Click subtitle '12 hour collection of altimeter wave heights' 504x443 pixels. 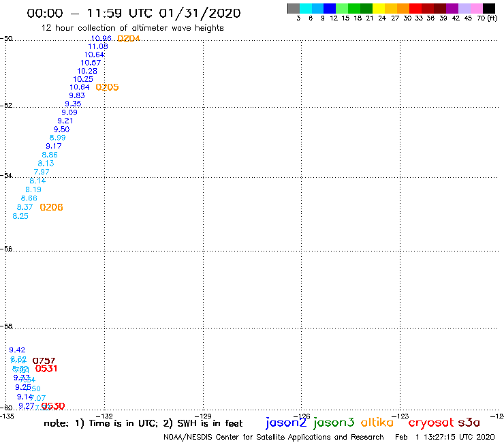point(132,28)
